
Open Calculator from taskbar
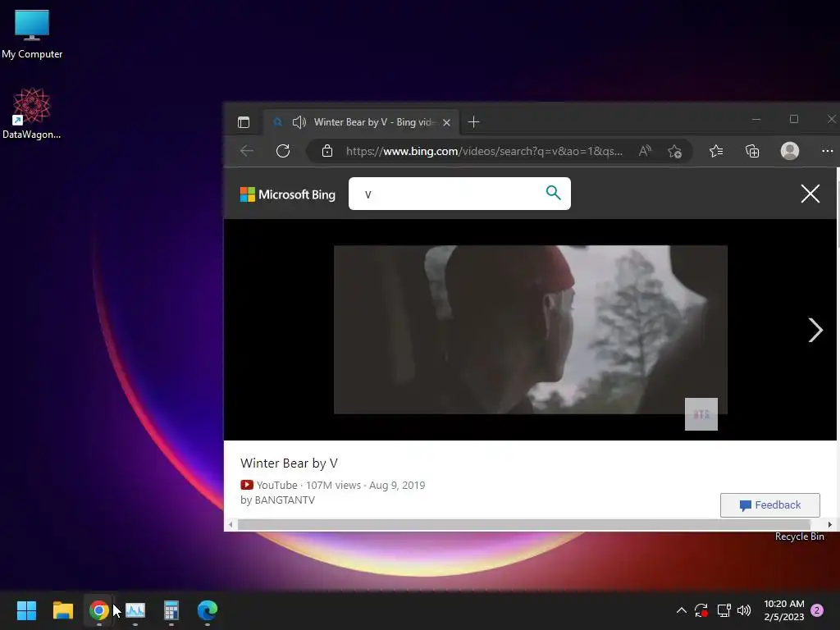point(171,610)
